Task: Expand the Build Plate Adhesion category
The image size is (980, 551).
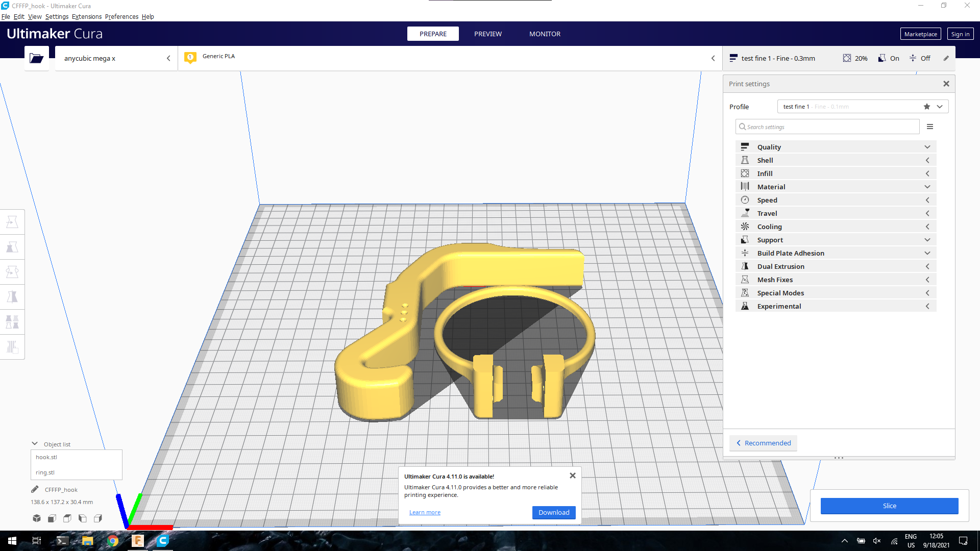Action: pyautogui.click(x=836, y=253)
